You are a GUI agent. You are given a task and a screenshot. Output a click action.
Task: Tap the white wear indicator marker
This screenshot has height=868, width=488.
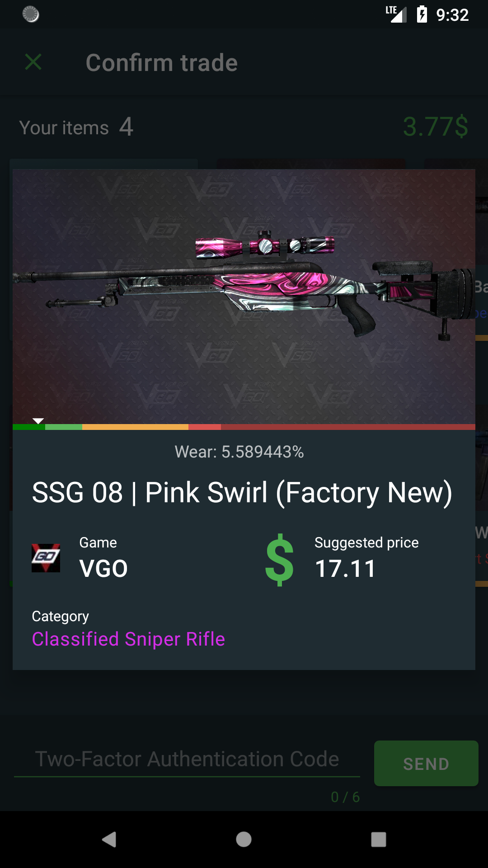click(x=38, y=421)
